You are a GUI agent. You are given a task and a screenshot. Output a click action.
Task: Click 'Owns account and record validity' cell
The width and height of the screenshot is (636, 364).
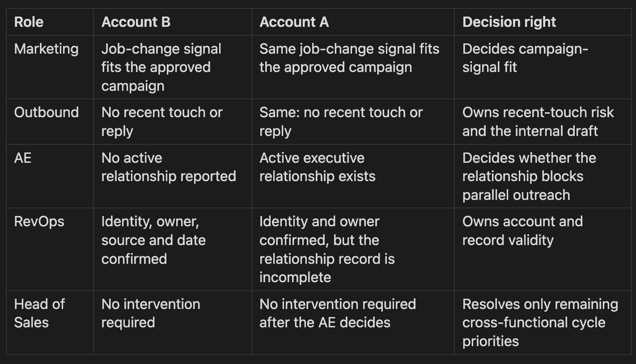(x=543, y=249)
